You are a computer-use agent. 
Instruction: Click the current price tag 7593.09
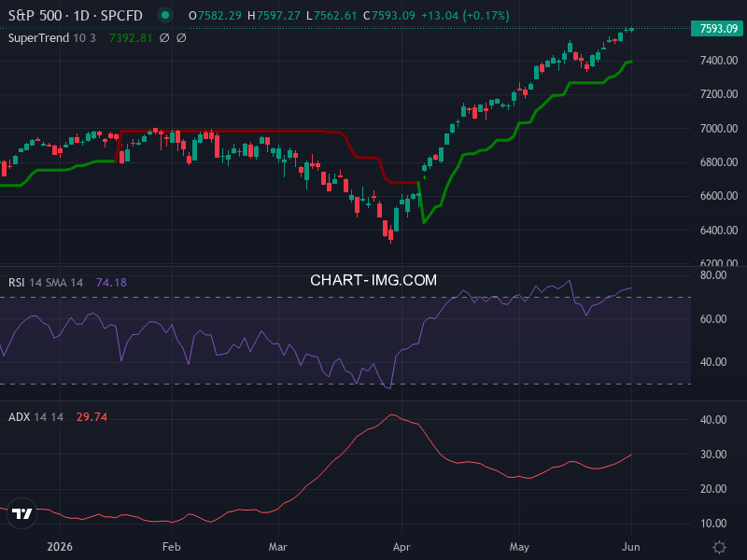pyautogui.click(x=717, y=29)
